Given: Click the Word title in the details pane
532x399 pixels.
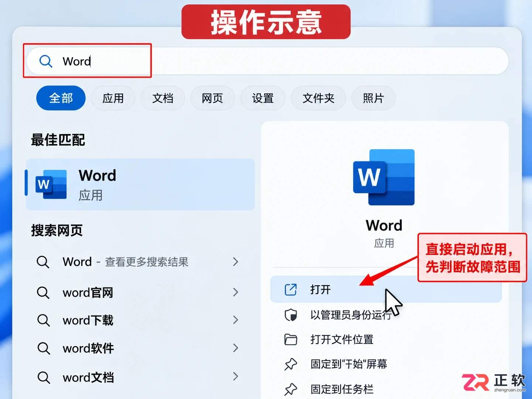Looking at the screenshot, I should [384, 225].
